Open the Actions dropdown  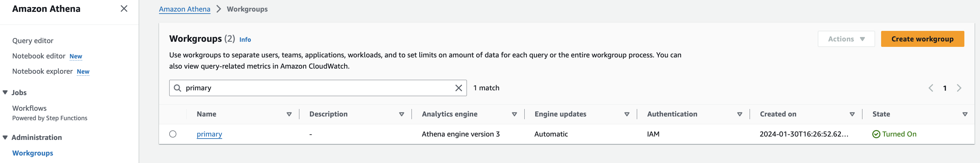846,39
